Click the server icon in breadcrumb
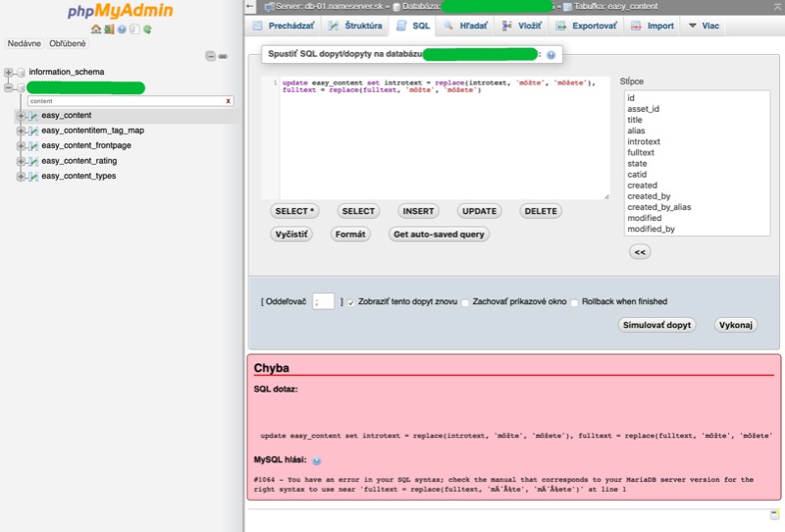The width and height of the screenshot is (785, 532). (269, 7)
